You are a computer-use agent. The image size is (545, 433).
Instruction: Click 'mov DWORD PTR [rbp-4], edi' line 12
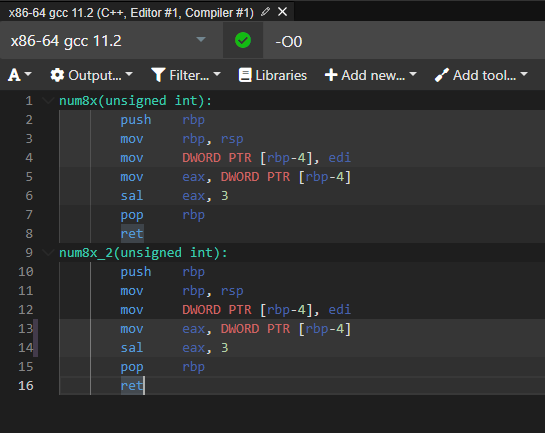[x=235, y=310]
